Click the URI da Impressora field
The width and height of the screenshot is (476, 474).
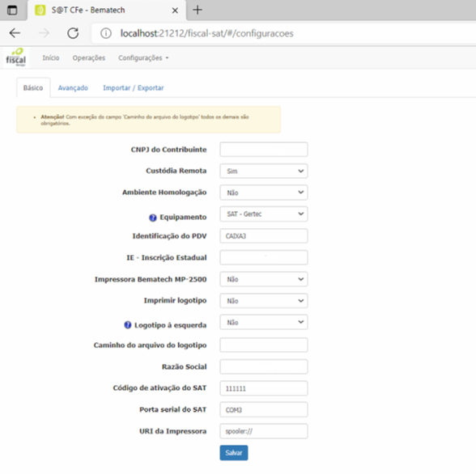tap(264, 431)
